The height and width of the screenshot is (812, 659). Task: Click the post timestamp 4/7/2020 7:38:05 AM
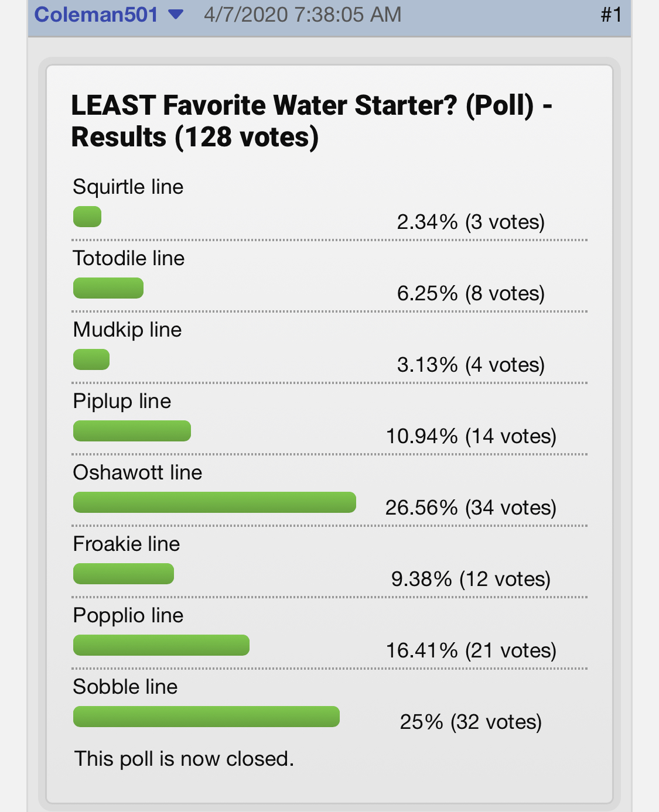302,14
